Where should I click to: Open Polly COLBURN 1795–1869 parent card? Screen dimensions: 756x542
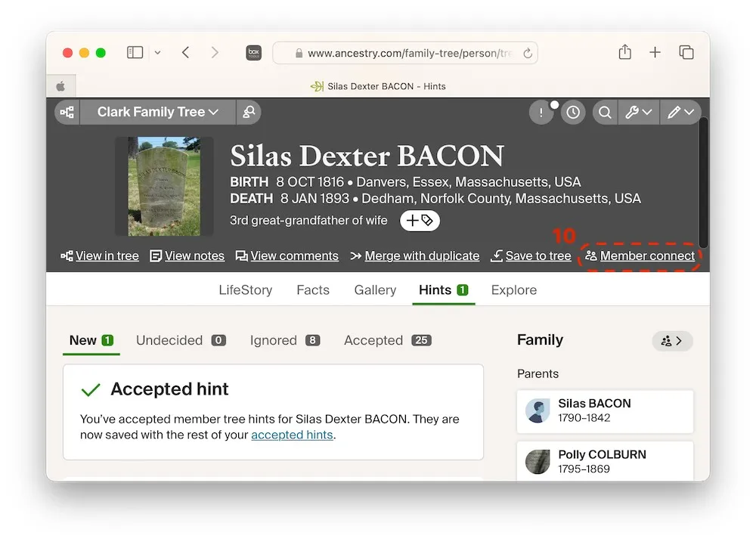[605, 461]
